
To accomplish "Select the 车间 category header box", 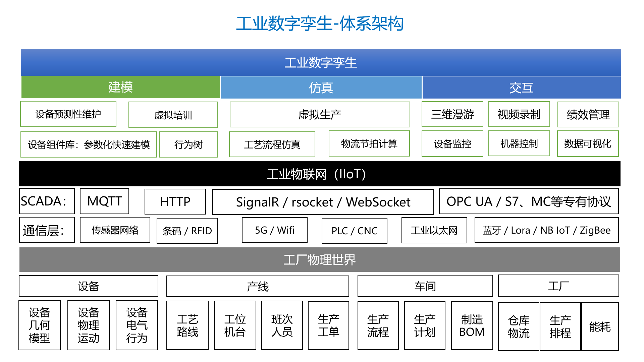I will [x=425, y=286].
